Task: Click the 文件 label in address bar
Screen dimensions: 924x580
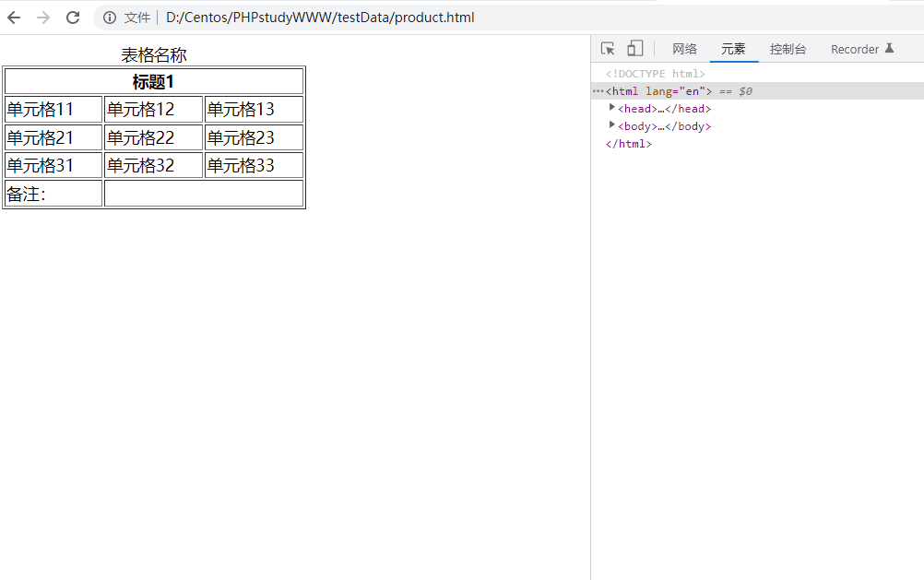Action: pyautogui.click(x=136, y=18)
